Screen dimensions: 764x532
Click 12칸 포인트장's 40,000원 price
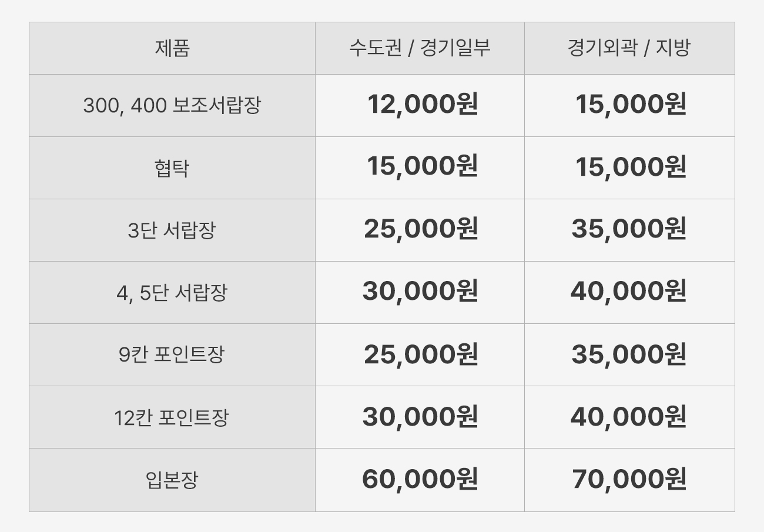[x=629, y=417]
